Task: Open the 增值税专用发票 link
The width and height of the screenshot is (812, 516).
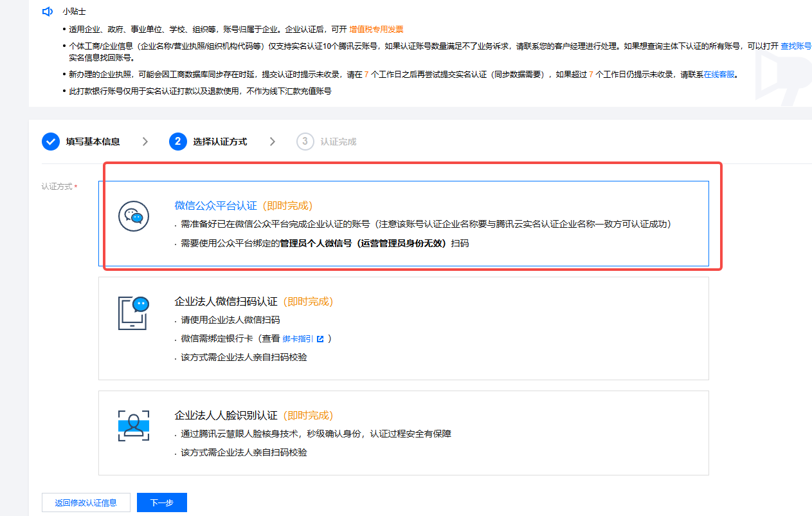Action: [x=376, y=30]
